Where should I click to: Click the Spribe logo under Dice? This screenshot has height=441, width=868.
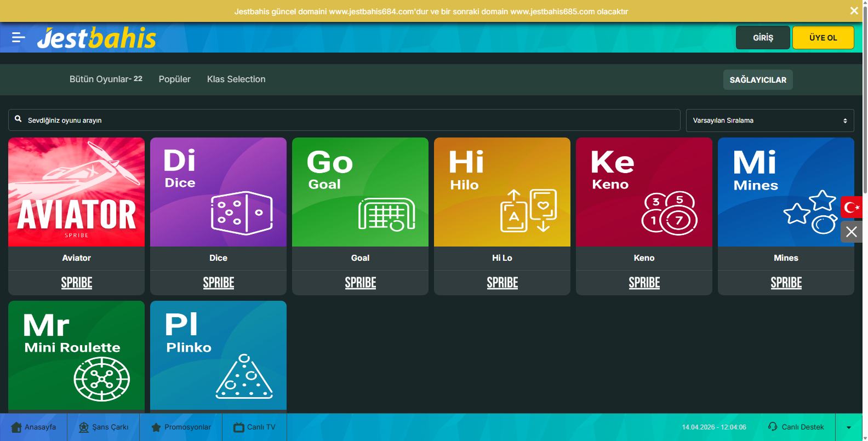[x=219, y=283]
